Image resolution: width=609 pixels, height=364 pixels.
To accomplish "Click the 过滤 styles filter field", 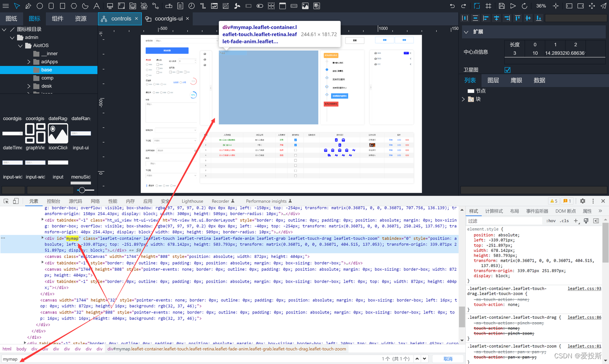I will click(x=504, y=221).
